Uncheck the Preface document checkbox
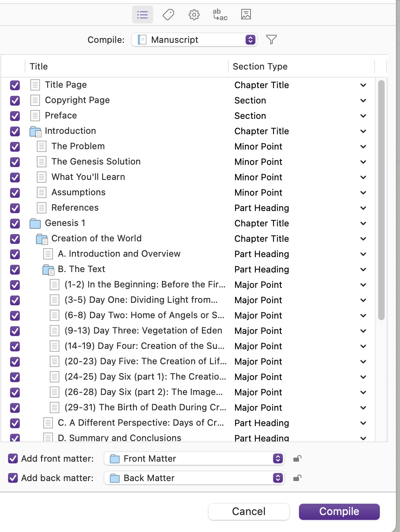The image size is (400, 532). (x=15, y=116)
